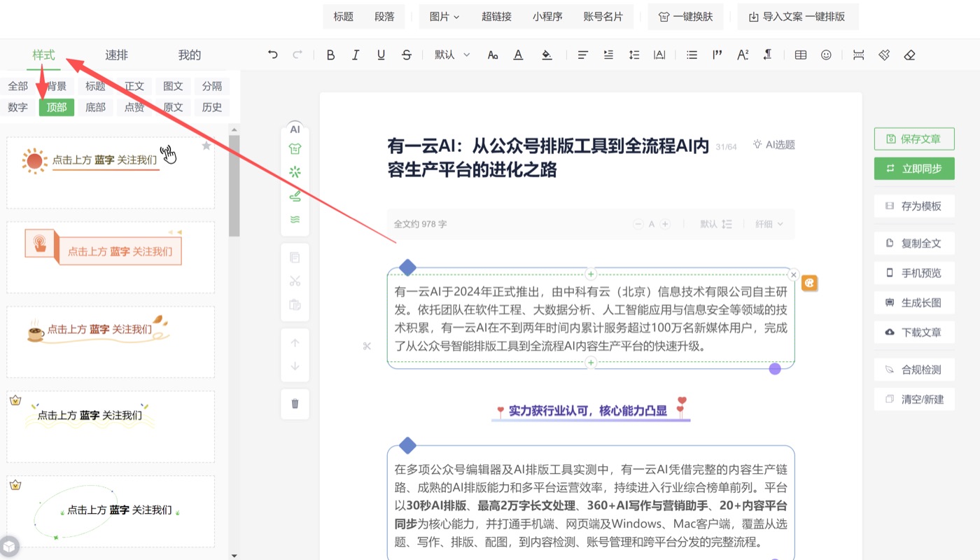Click 导入文案 一键排版 button
Viewport: 980px width, 560px height.
[x=798, y=17]
